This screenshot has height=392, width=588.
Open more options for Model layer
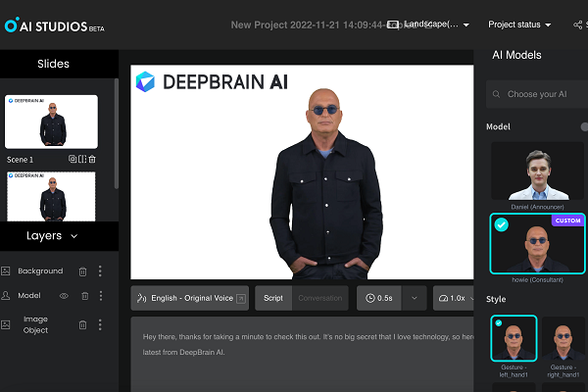(x=100, y=295)
